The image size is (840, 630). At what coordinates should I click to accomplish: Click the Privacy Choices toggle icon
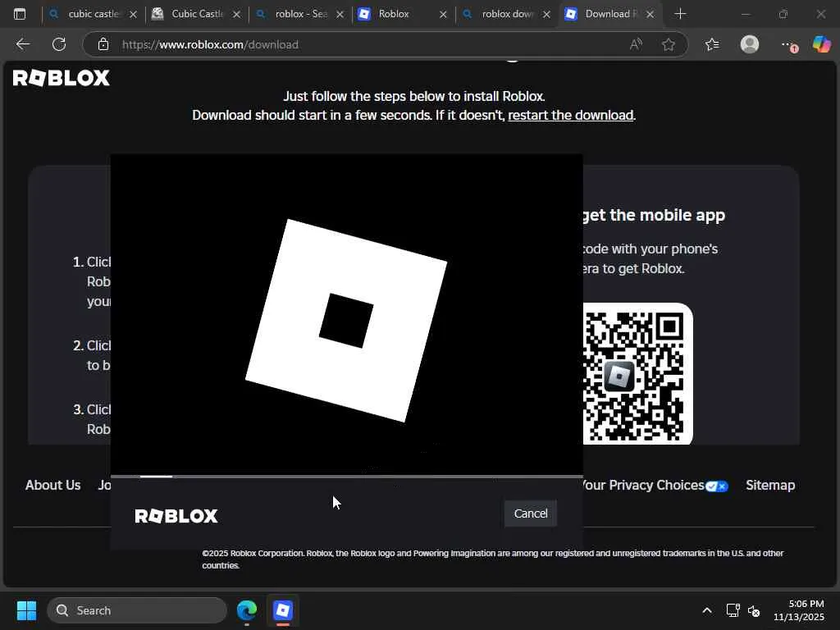pos(717,486)
